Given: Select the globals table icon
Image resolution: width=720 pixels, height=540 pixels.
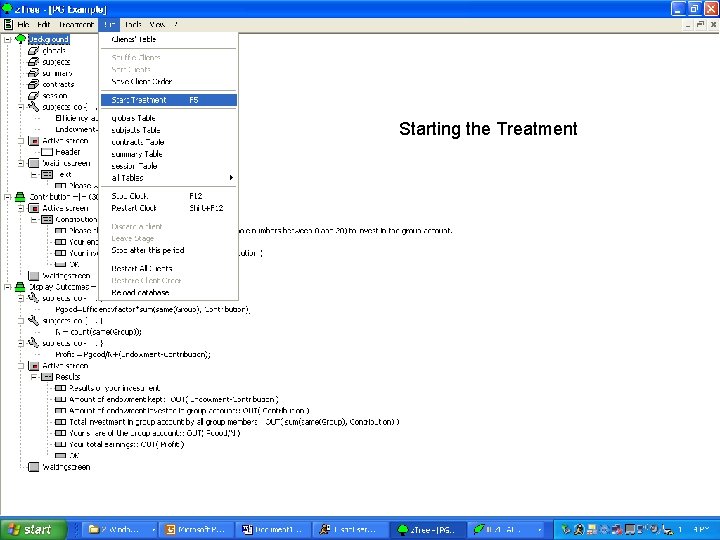Looking at the screenshot, I should click(x=33, y=51).
